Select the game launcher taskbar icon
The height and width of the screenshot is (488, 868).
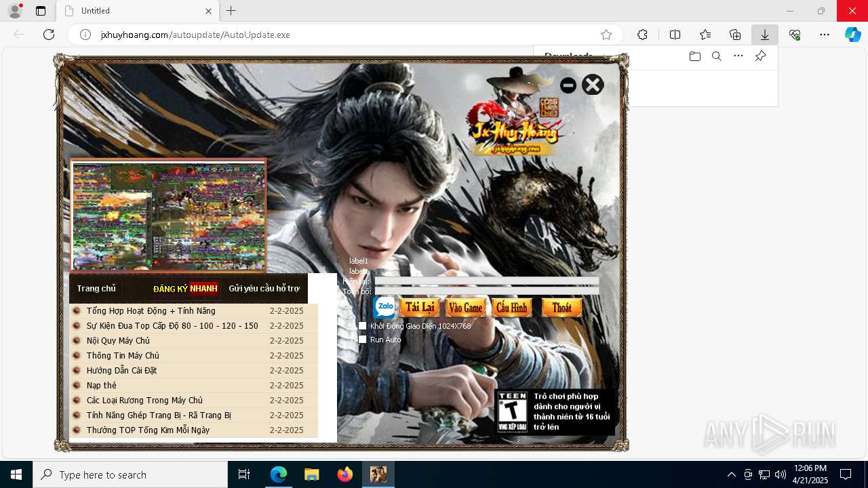pyautogui.click(x=378, y=474)
